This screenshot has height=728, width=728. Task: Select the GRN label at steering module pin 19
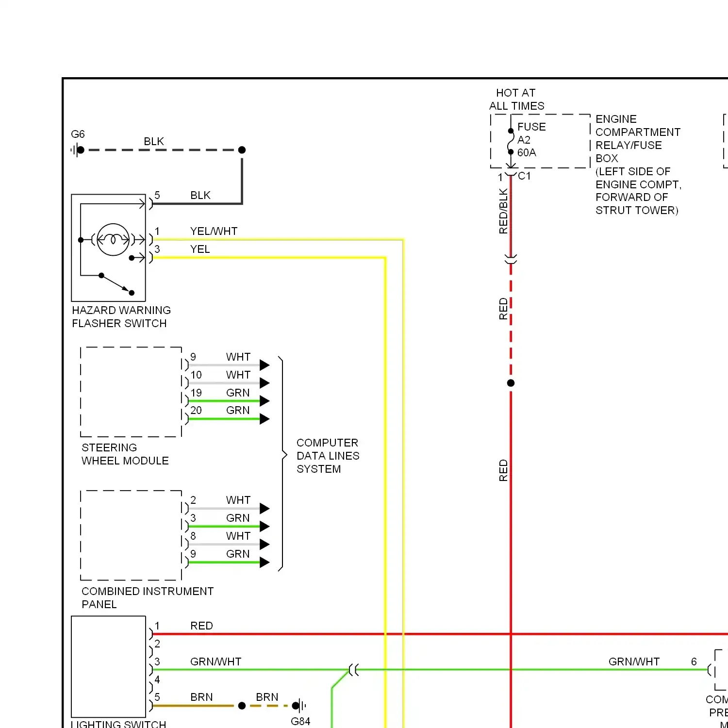(x=238, y=393)
